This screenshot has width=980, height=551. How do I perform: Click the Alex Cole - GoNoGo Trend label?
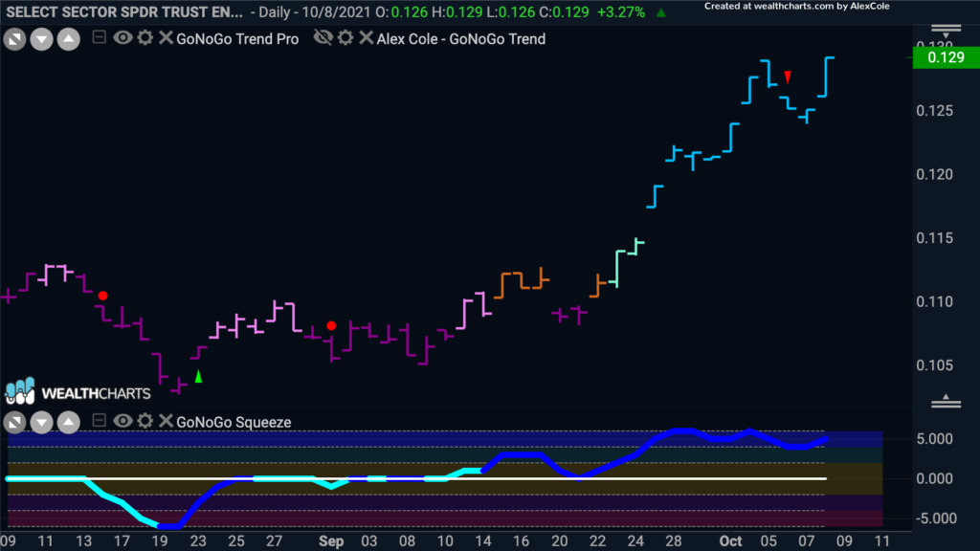461,38
